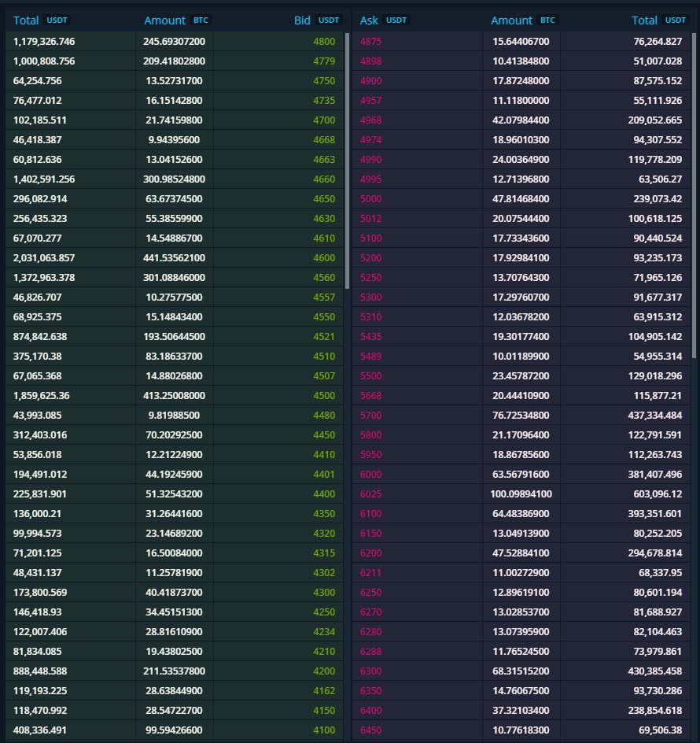
Task: Select bid price 4660
Action: [324, 179]
